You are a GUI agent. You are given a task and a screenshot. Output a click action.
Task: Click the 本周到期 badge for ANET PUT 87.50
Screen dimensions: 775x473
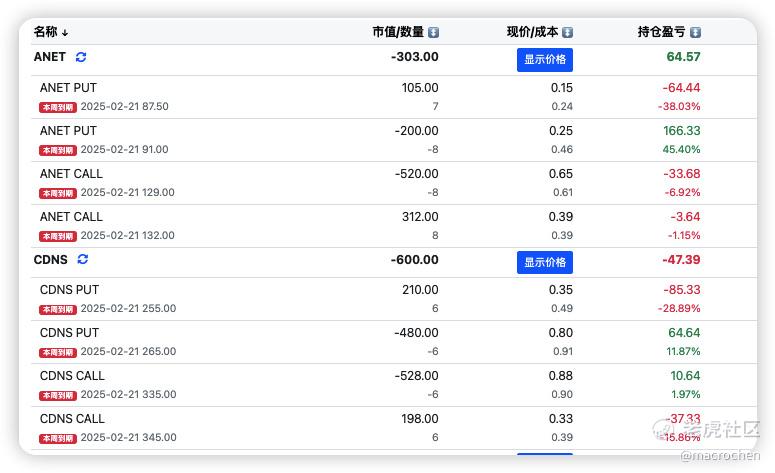click(58, 107)
